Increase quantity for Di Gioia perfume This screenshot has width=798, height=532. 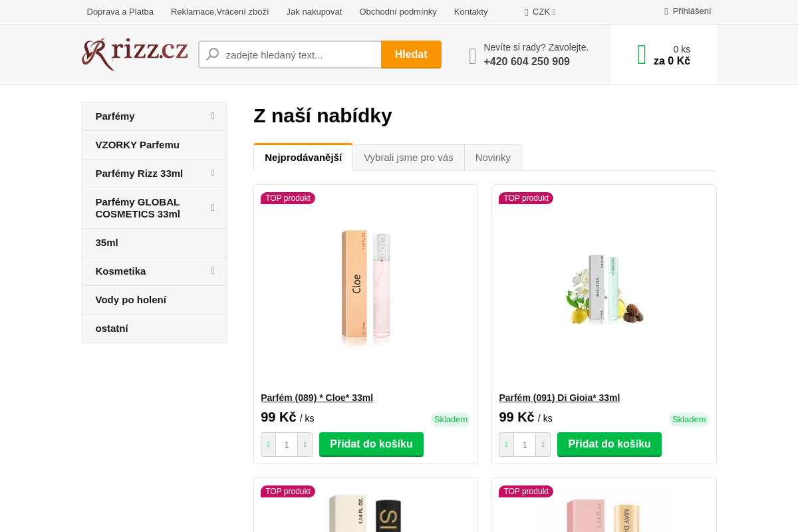[543, 445]
